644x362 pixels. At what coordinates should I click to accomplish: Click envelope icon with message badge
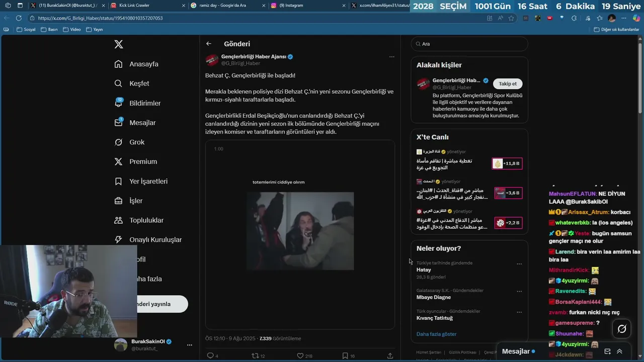point(119,122)
